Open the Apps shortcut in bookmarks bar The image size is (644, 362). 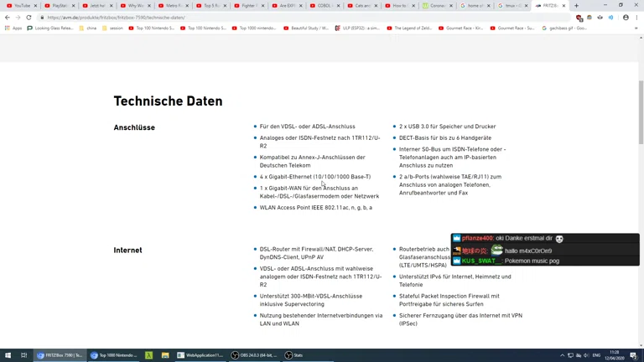point(13,28)
